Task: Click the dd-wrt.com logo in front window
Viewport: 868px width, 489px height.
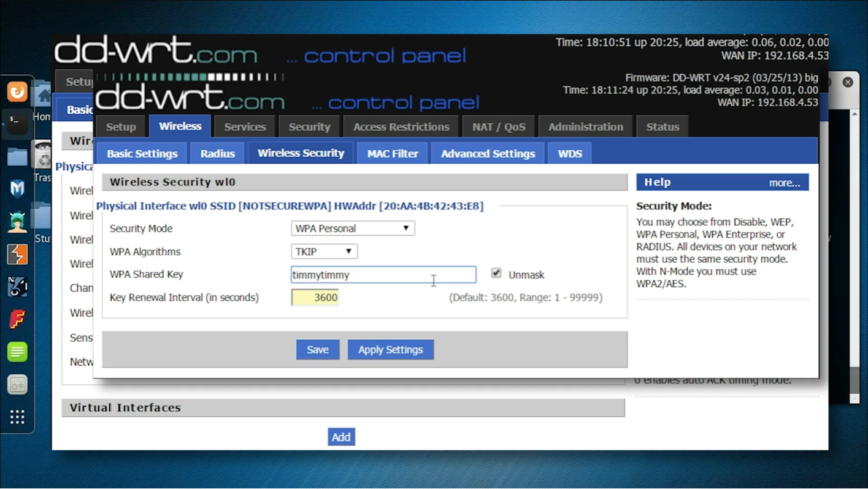Action: 191,98
